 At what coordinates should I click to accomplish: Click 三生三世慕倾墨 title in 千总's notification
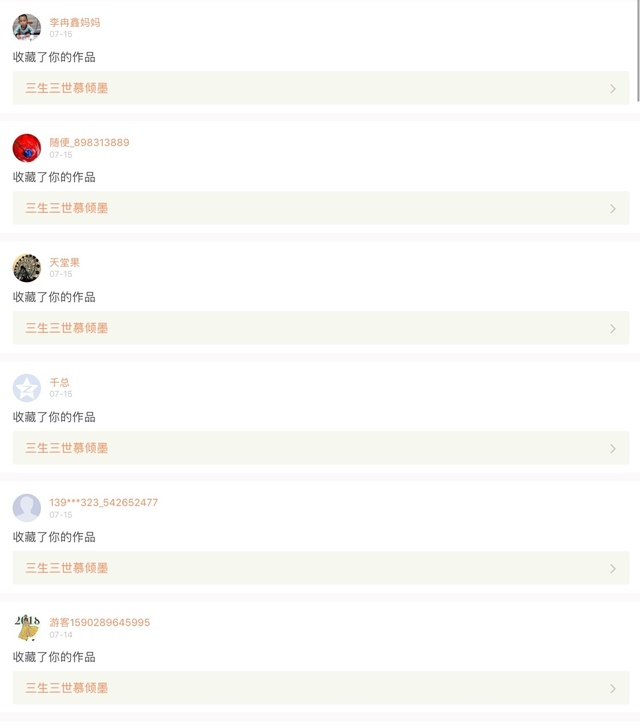point(67,448)
